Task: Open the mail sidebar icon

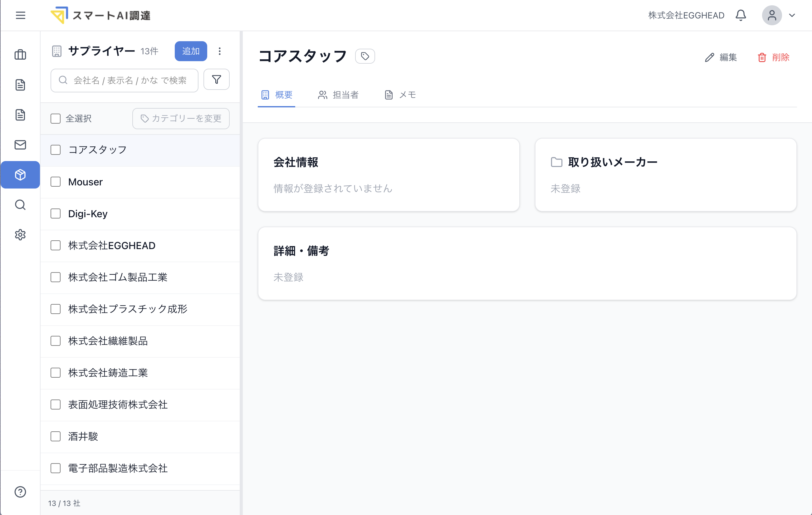Action: pos(20,145)
